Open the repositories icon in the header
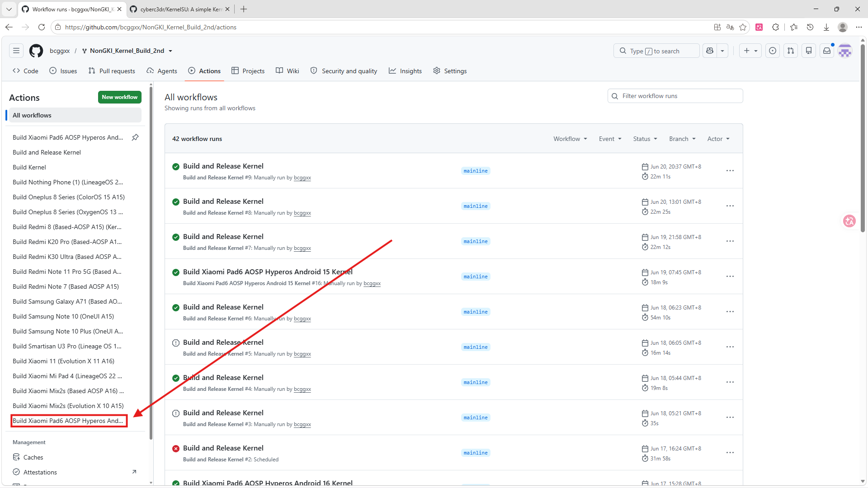The image size is (868, 488). click(809, 51)
